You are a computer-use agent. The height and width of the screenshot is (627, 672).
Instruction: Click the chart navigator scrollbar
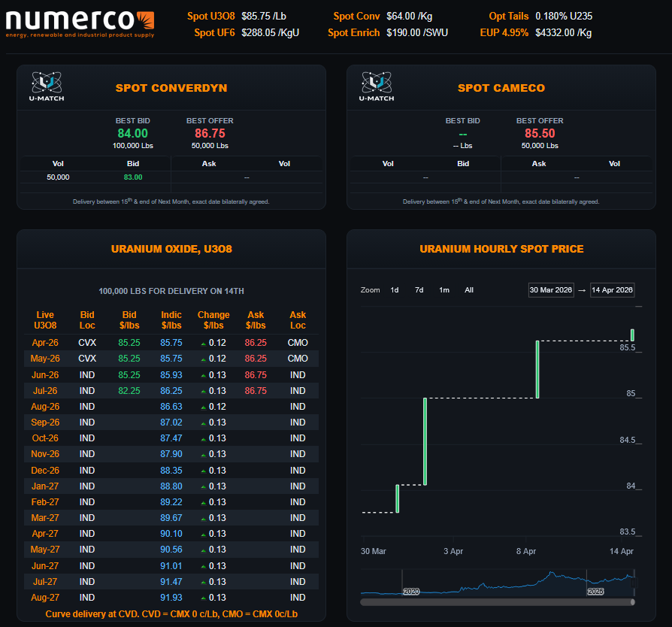[497, 602]
